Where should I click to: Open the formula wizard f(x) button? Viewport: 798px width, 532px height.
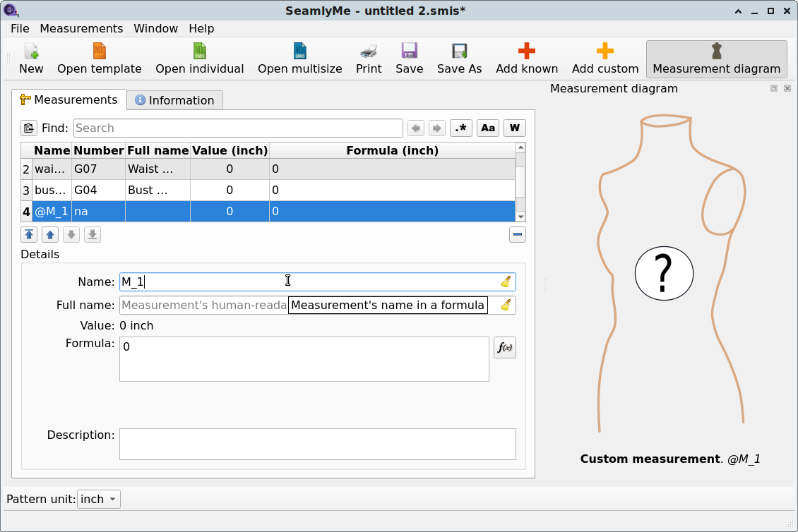[x=505, y=347]
